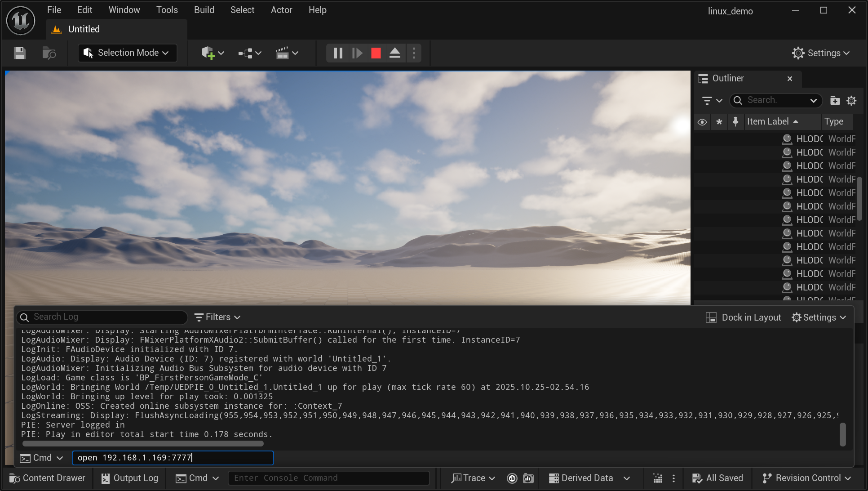Move the log horizontal scrollbar
Viewport: 868px width, 491px height.
(143, 444)
